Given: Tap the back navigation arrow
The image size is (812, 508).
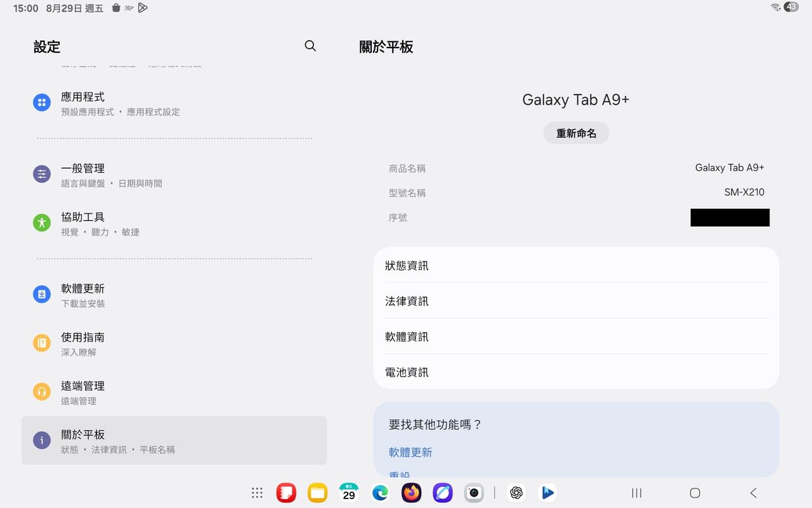Looking at the screenshot, I should 753,493.
